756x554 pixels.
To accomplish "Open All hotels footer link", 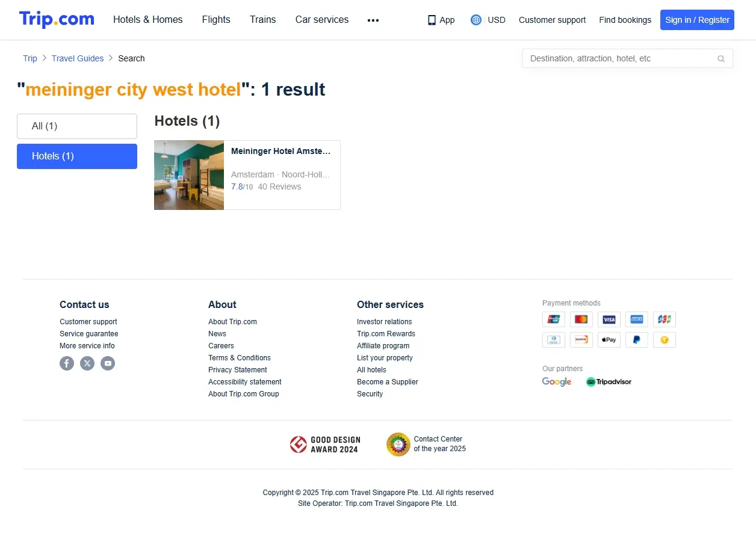I will tap(371, 370).
